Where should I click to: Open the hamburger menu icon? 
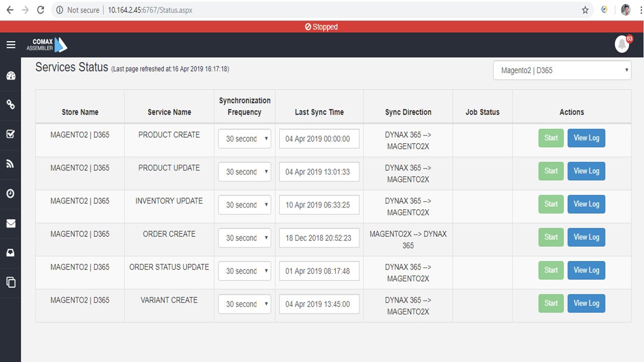[11, 45]
